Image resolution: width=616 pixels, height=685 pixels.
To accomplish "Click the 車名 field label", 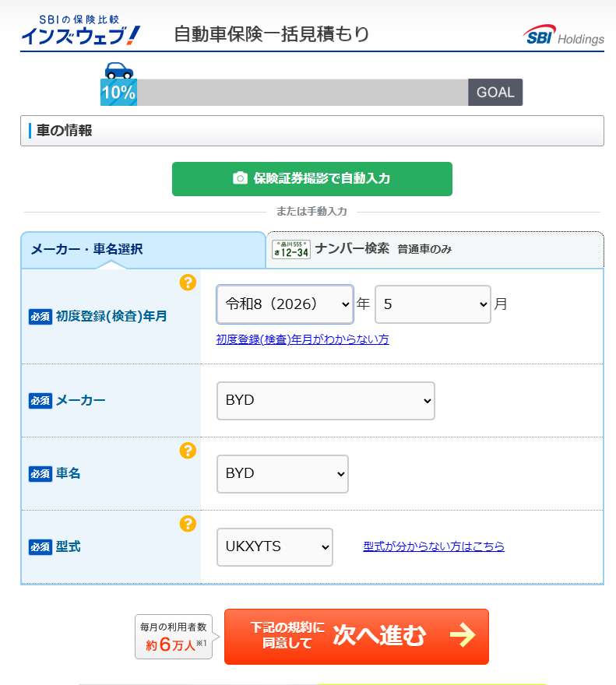I will click(69, 473).
